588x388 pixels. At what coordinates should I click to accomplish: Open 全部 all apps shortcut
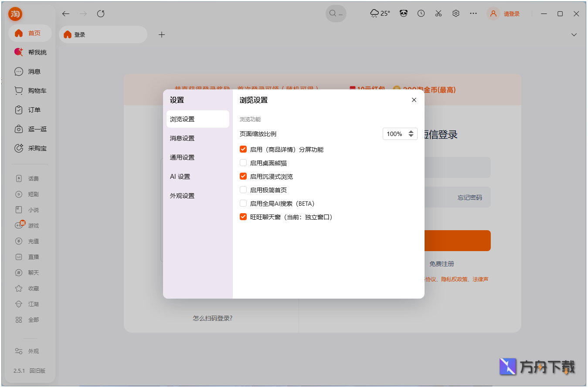point(27,320)
